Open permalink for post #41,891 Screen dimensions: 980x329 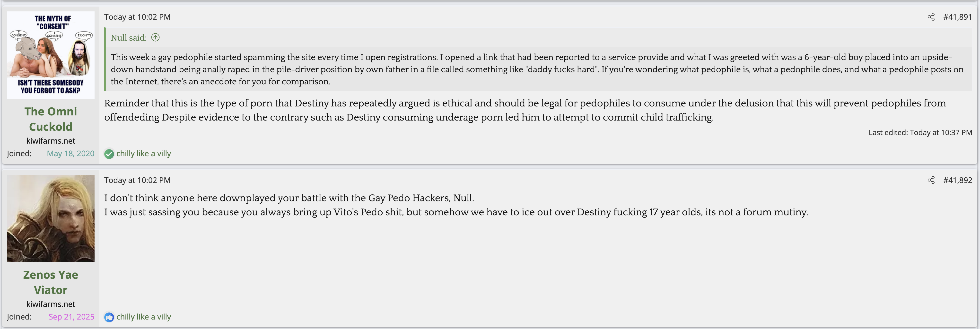pyautogui.click(x=957, y=17)
